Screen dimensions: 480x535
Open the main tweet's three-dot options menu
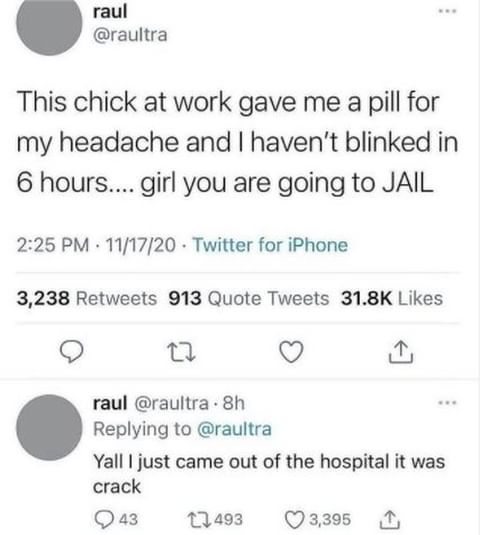[447, 11]
